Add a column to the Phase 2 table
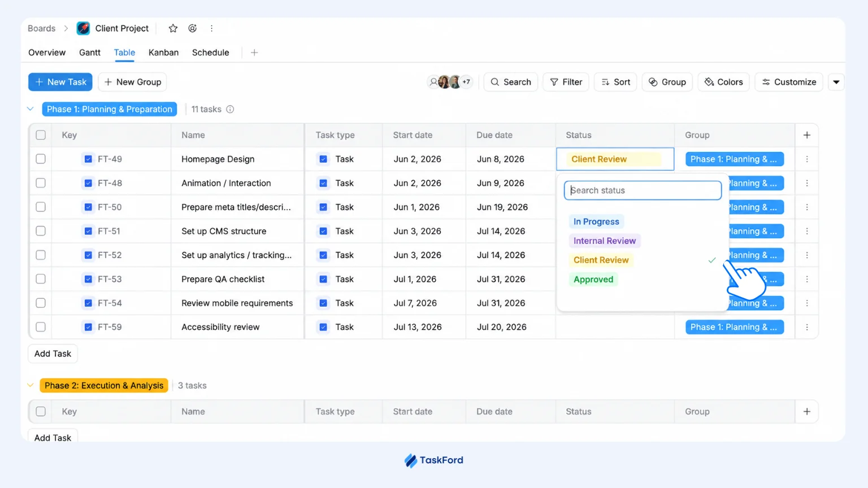868x488 pixels. click(807, 412)
